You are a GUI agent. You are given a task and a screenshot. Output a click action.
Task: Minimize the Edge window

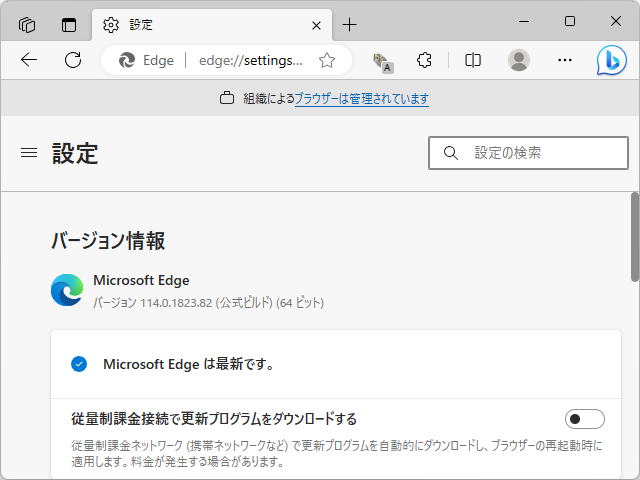tap(524, 21)
